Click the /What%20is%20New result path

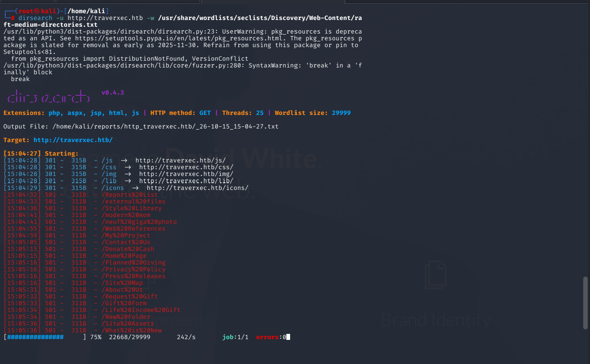point(132,330)
